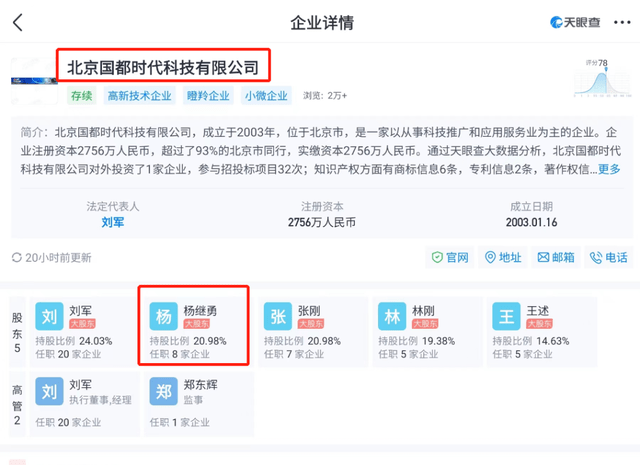This screenshot has width=640, height=465.
Task: Click the 张 avatar icon
Action: coord(278,316)
